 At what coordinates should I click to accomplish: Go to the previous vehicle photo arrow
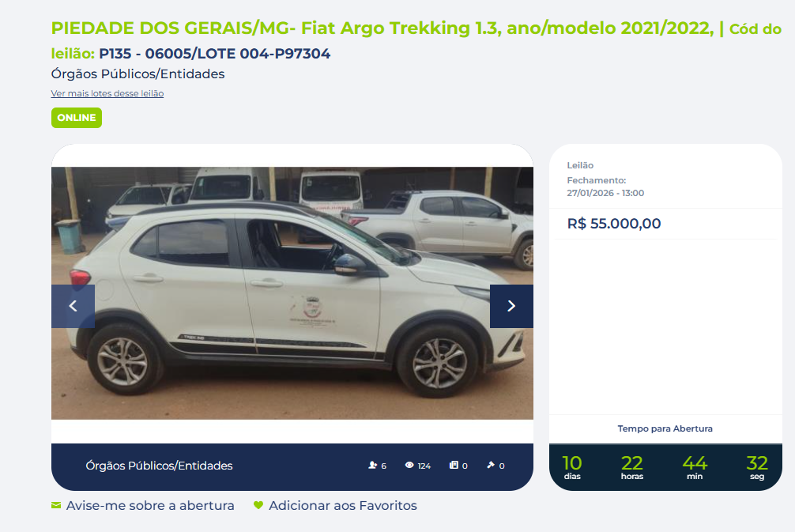(73, 306)
